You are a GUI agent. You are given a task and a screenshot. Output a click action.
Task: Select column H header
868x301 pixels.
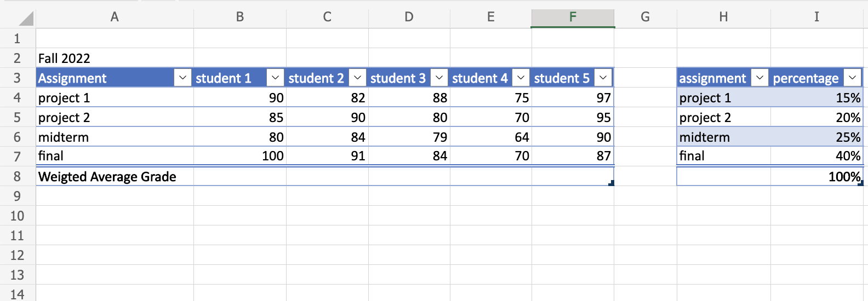724,17
